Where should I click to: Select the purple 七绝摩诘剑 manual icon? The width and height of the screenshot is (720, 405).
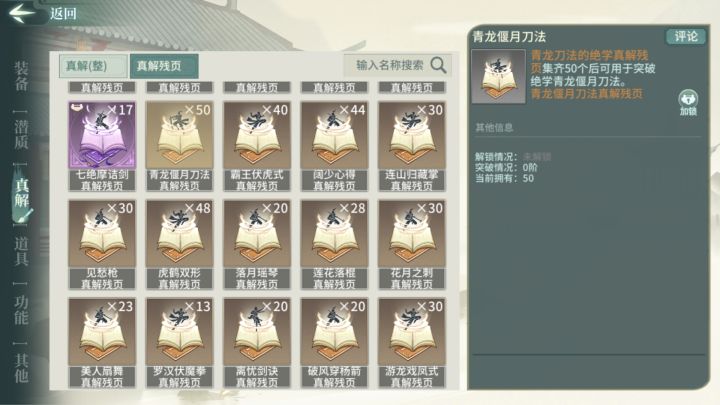click(x=102, y=135)
